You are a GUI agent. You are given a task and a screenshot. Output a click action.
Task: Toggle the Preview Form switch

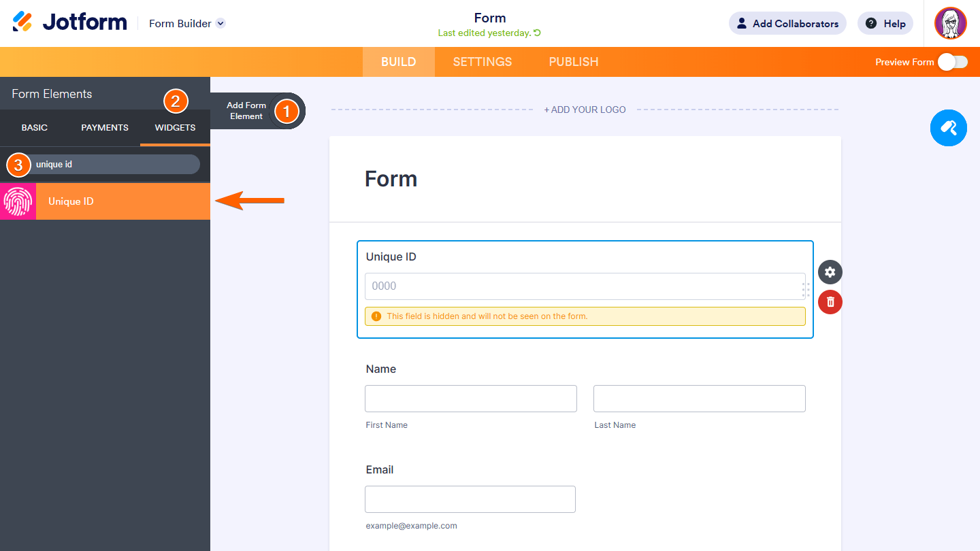952,62
